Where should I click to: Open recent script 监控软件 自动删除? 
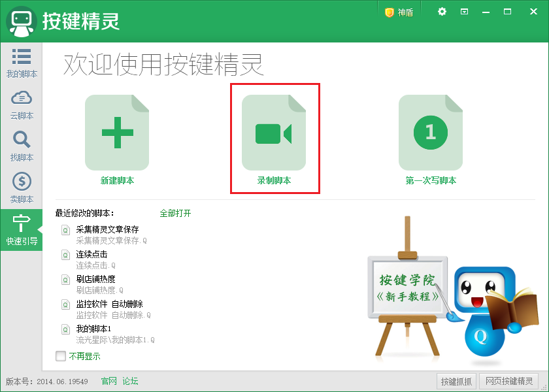(110, 304)
